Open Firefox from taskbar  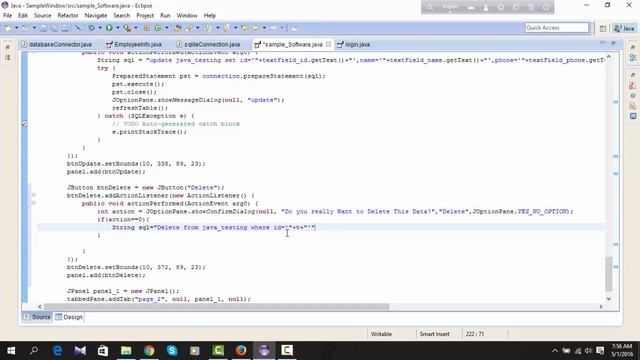pos(241,350)
